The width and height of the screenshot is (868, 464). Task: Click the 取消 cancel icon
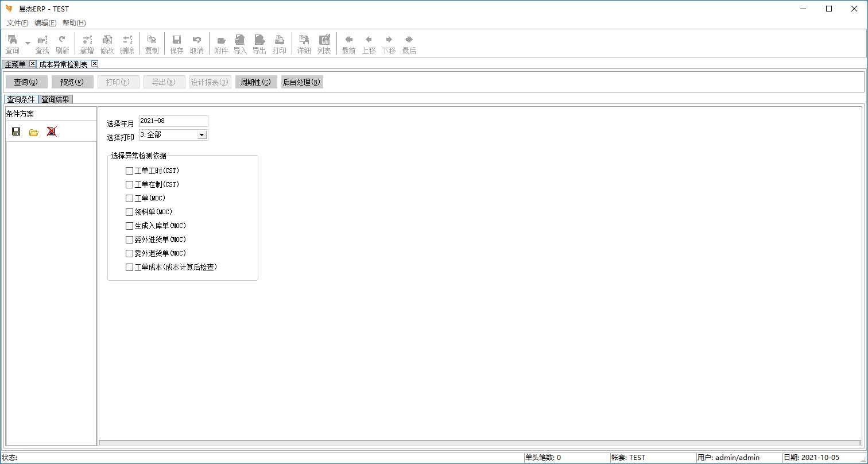point(196,44)
